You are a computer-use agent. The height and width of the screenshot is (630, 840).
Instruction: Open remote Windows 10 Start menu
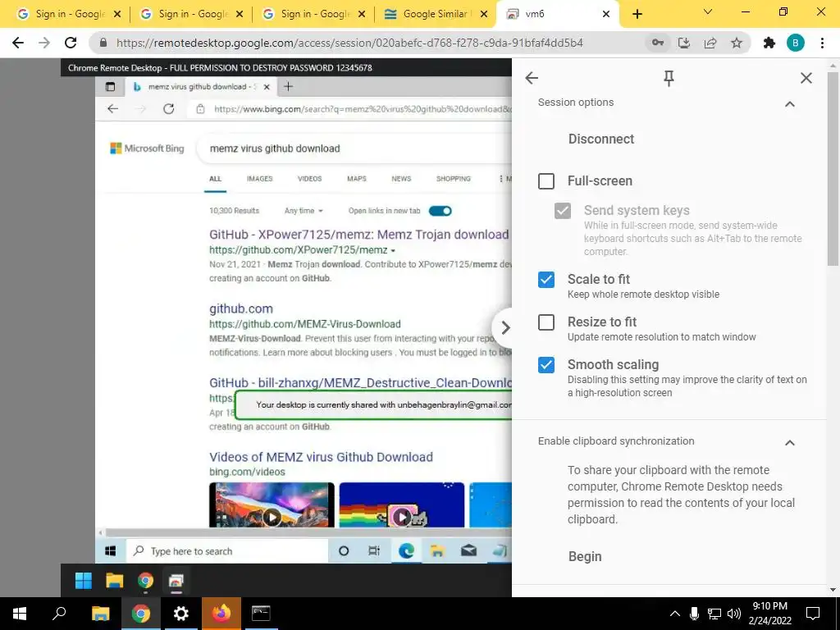click(x=111, y=550)
